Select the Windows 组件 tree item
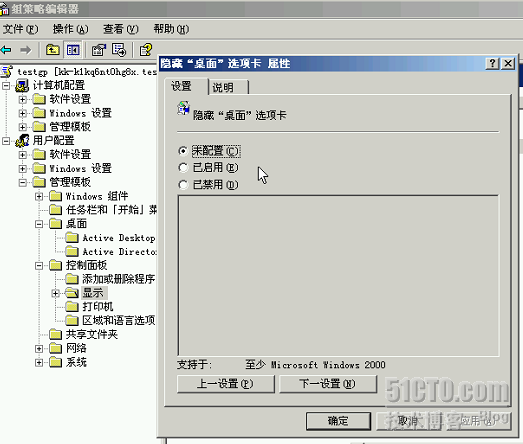The width and height of the screenshot is (523, 444). (x=97, y=196)
